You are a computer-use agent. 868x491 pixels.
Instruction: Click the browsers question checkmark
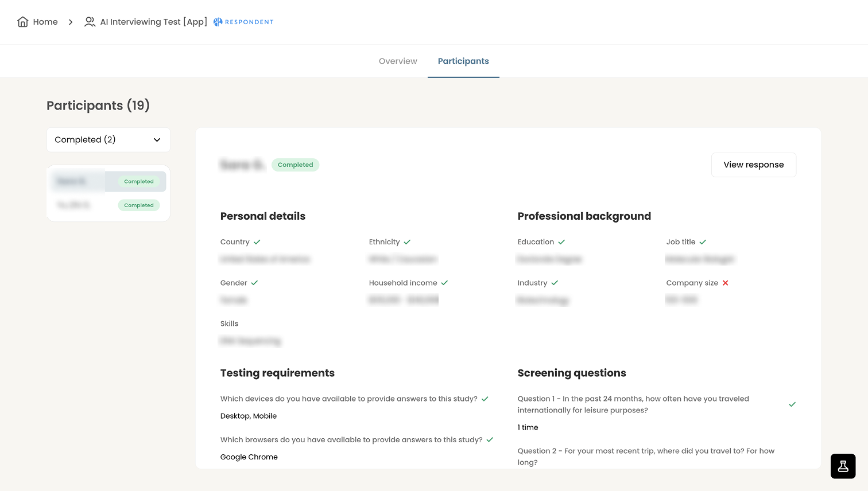(490, 439)
